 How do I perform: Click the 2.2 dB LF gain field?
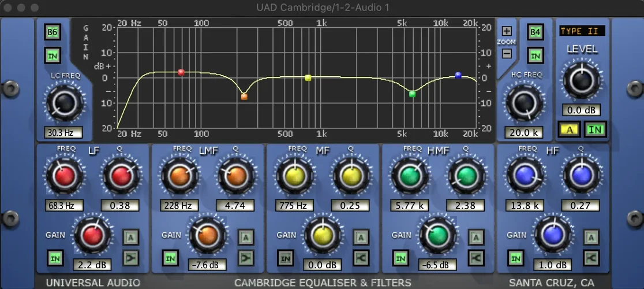(92, 265)
